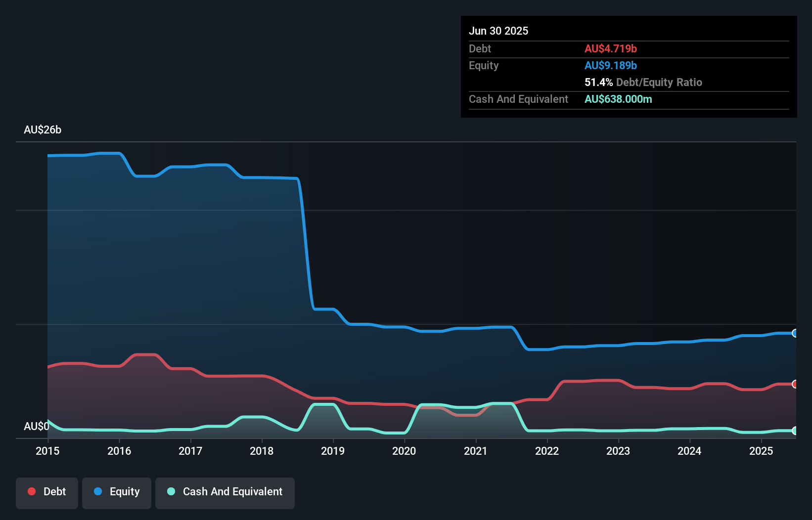Image resolution: width=812 pixels, height=520 pixels.
Task: Click the teal Cash endpoint marker on chart
Action: (794, 431)
